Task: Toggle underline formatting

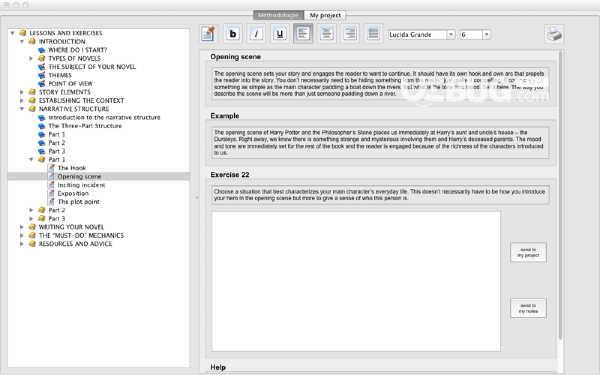Action: point(279,34)
